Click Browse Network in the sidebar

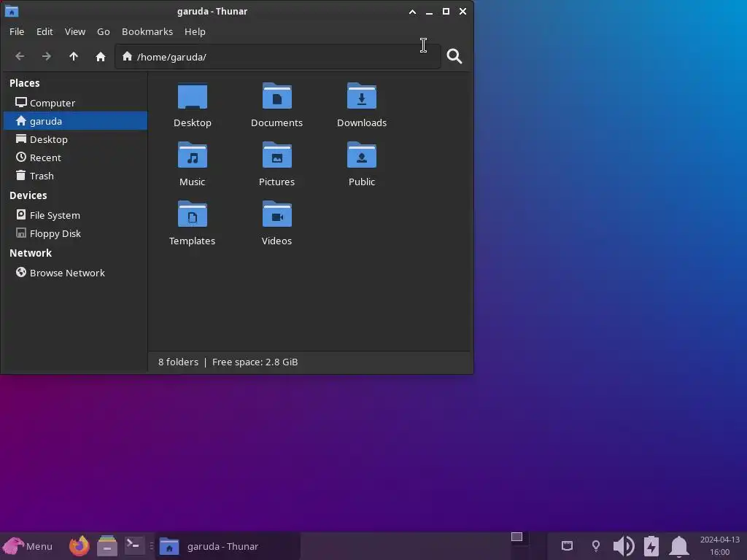click(75, 273)
